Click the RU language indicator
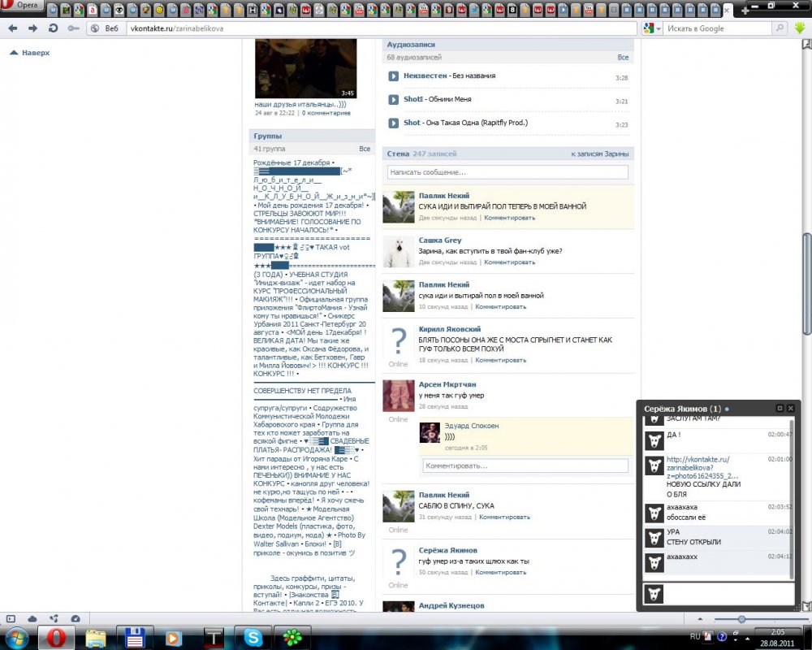This screenshot has height=650, width=812. coord(695,636)
